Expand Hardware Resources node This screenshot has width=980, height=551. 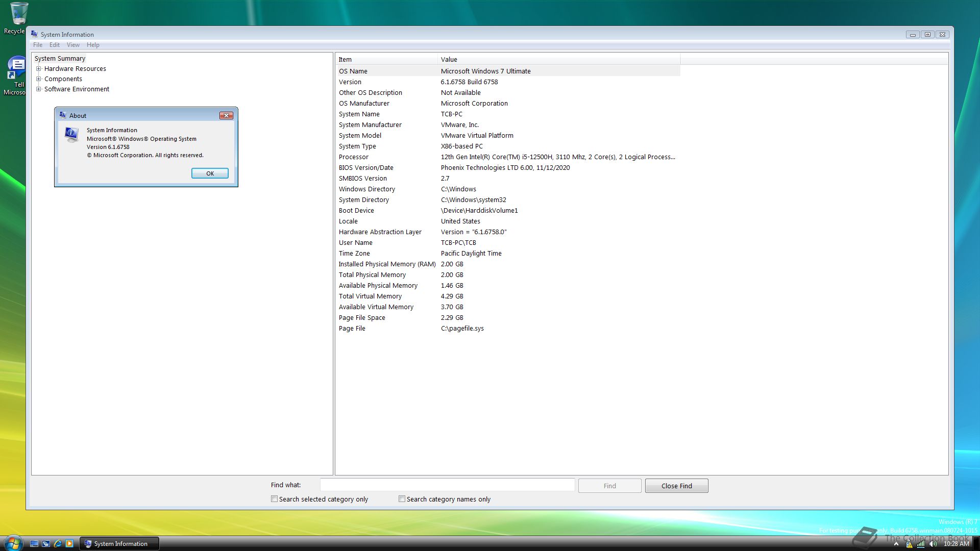(x=38, y=69)
